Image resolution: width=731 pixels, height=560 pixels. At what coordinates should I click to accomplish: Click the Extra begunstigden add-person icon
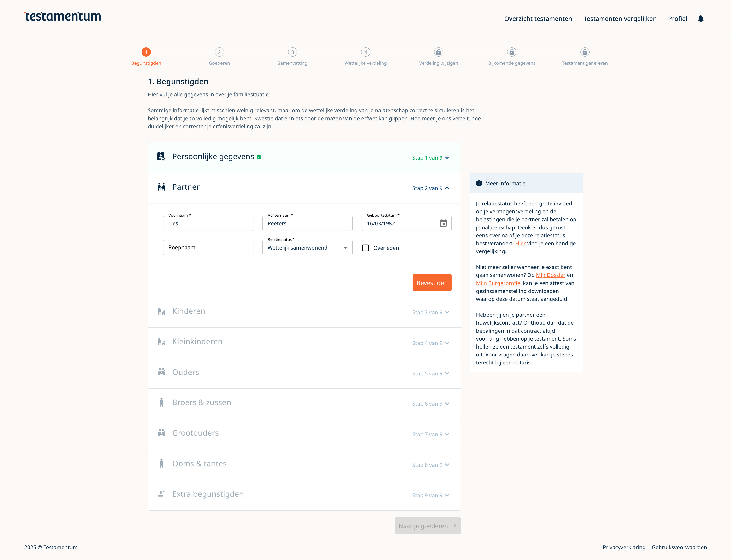tap(161, 494)
